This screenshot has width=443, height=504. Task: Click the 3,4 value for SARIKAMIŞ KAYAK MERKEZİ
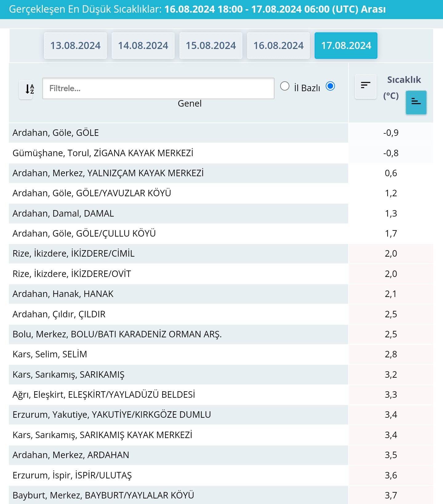pos(391,435)
